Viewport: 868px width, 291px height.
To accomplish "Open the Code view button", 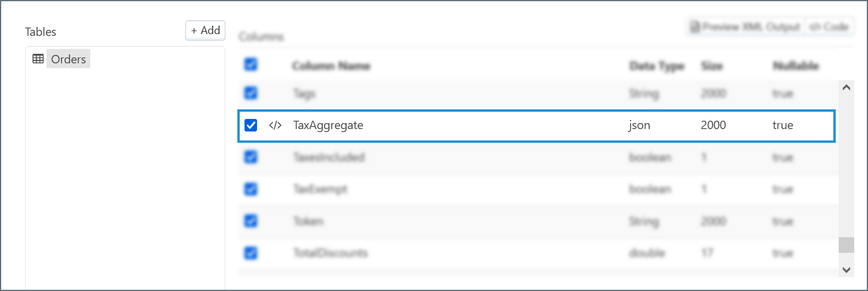I will point(828,27).
